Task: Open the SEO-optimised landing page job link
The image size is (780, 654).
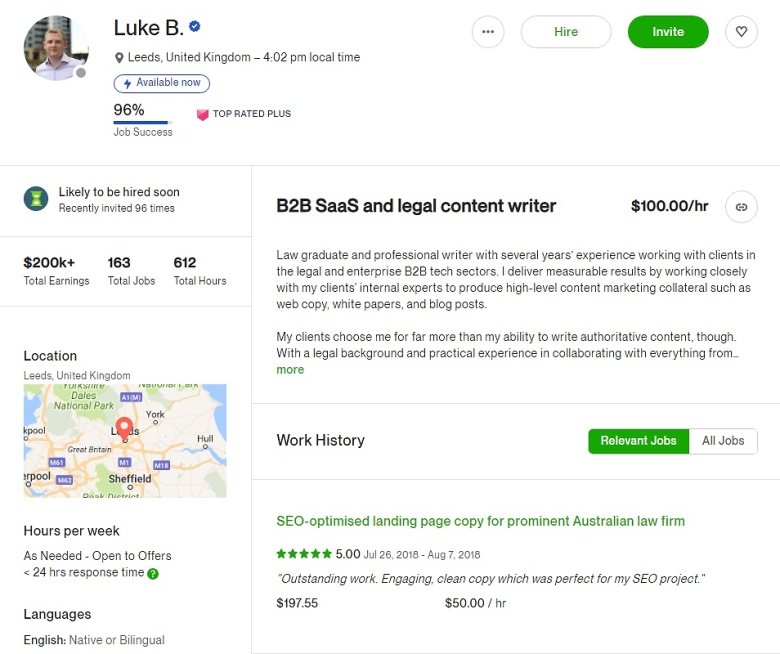Action: tap(481, 521)
